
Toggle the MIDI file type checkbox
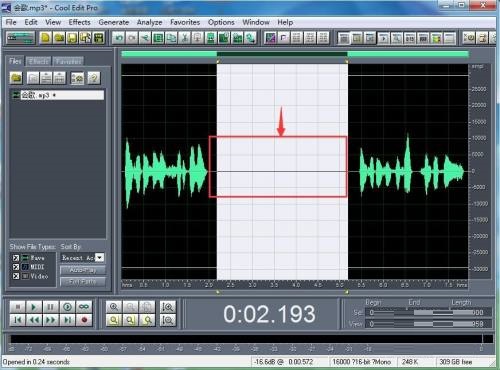[x=16, y=267]
